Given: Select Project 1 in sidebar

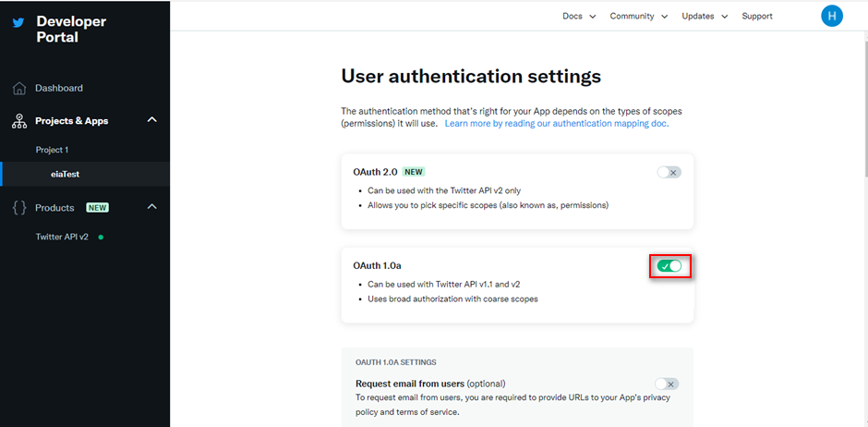Looking at the screenshot, I should 52,150.
